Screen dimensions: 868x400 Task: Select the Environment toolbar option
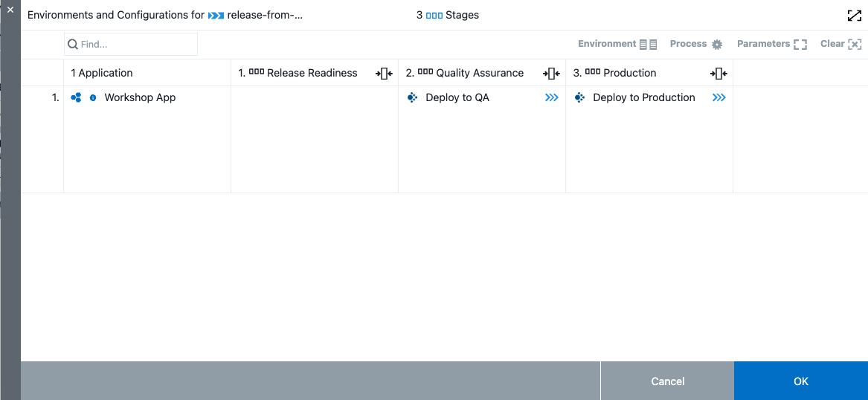(x=617, y=45)
